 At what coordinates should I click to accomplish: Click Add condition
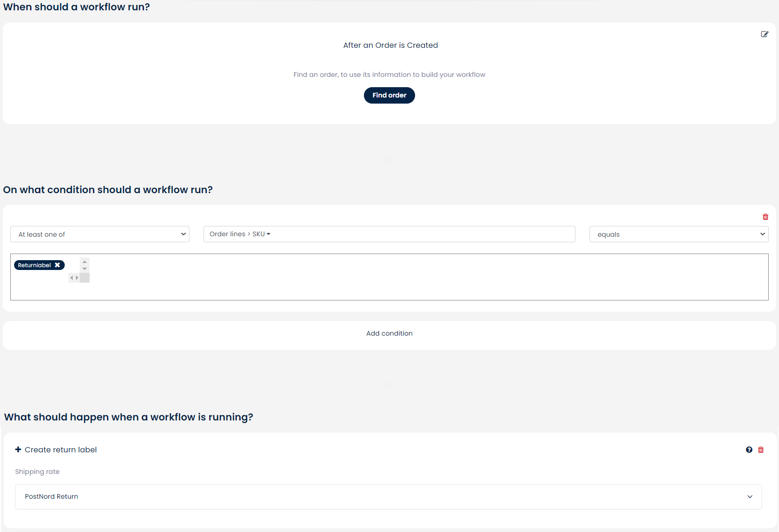click(389, 333)
